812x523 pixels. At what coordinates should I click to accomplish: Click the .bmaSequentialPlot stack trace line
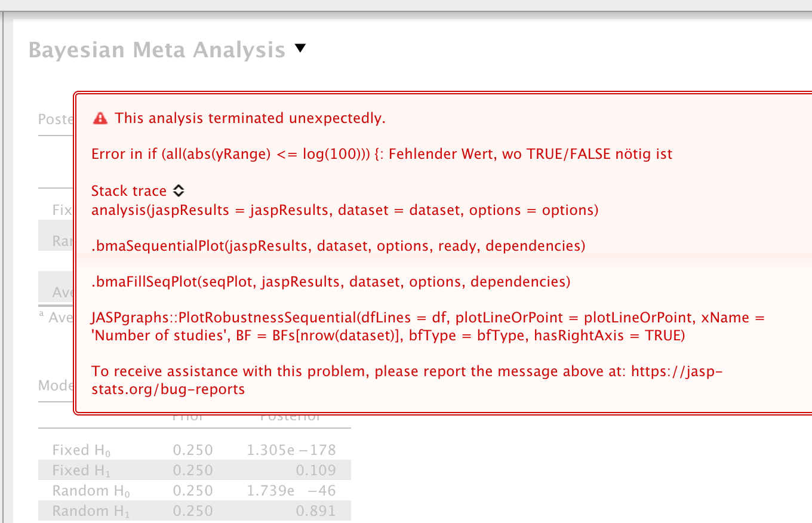click(337, 245)
